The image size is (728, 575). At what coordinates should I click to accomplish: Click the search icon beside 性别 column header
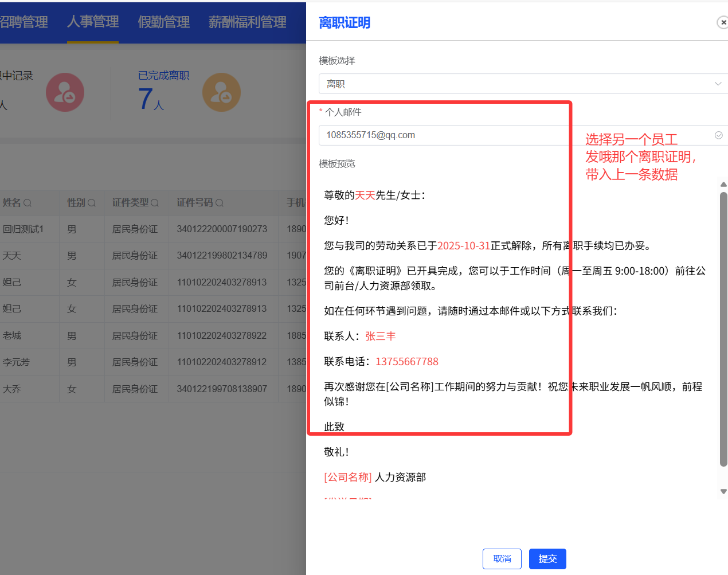tap(91, 203)
